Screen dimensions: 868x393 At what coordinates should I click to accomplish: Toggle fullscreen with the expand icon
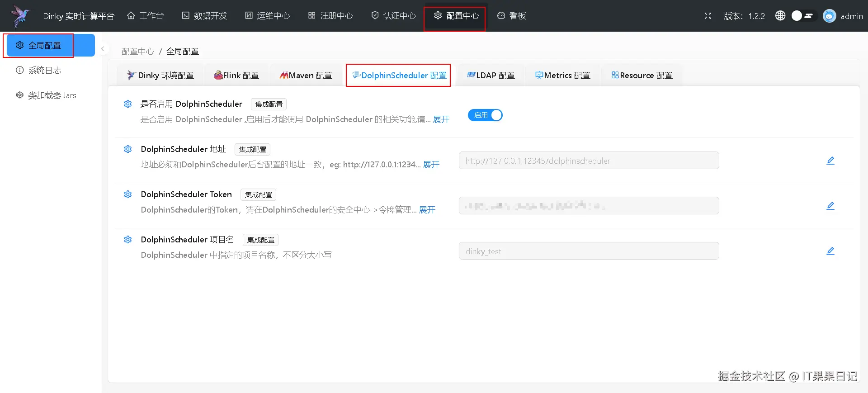(x=708, y=16)
